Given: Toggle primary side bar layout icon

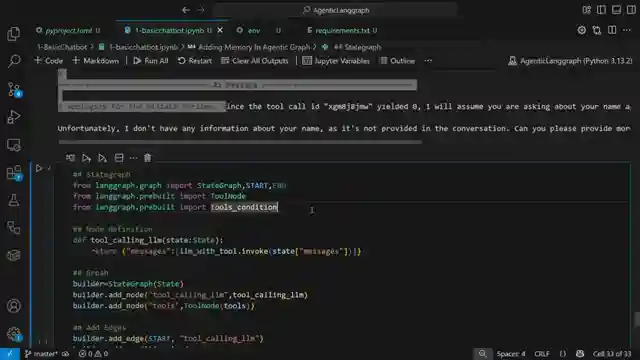Looking at the screenshot, I should click(601, 10).
